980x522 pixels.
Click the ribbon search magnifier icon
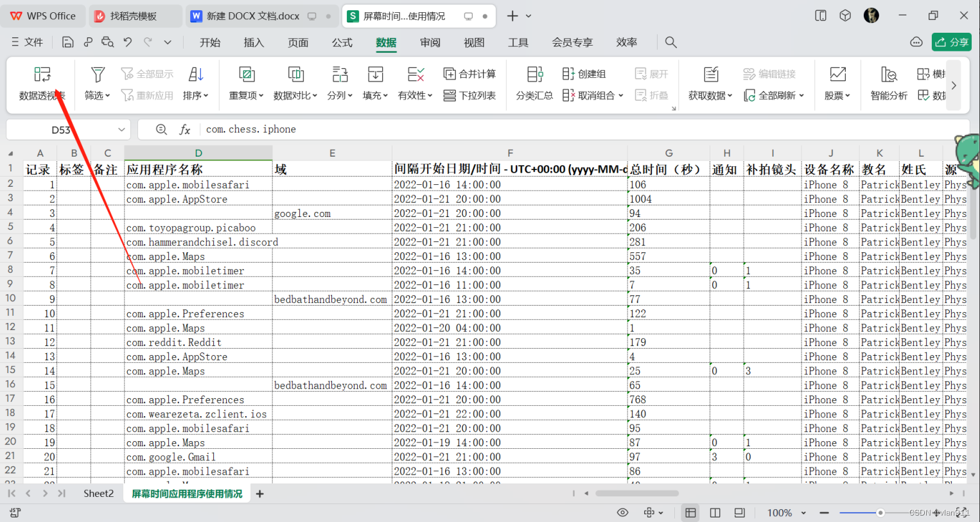pos(670,42)
